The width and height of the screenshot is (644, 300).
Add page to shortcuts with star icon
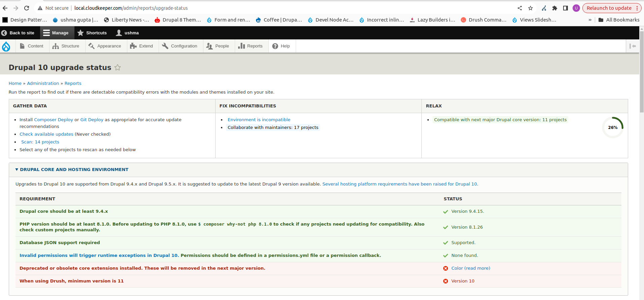(x=118, y=67)
